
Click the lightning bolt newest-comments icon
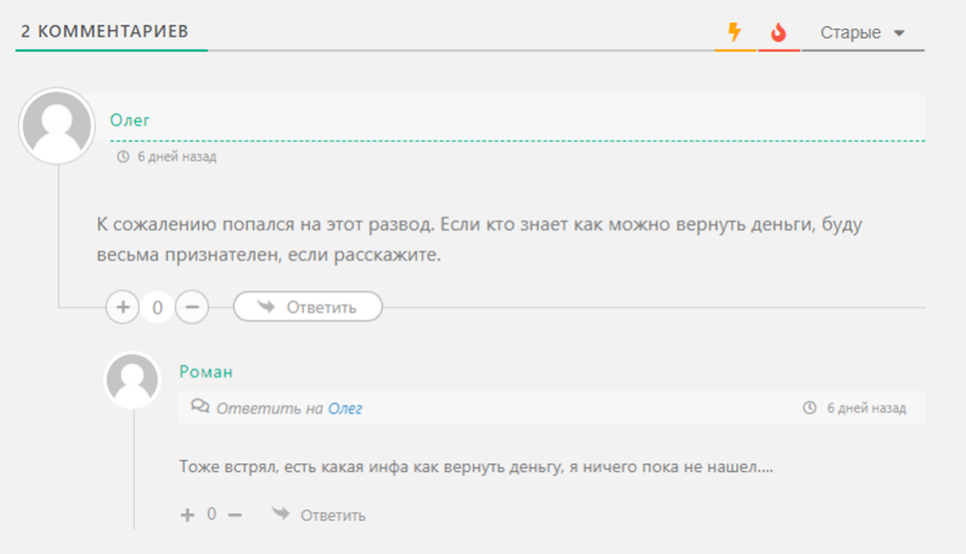[x=734, y=31]
